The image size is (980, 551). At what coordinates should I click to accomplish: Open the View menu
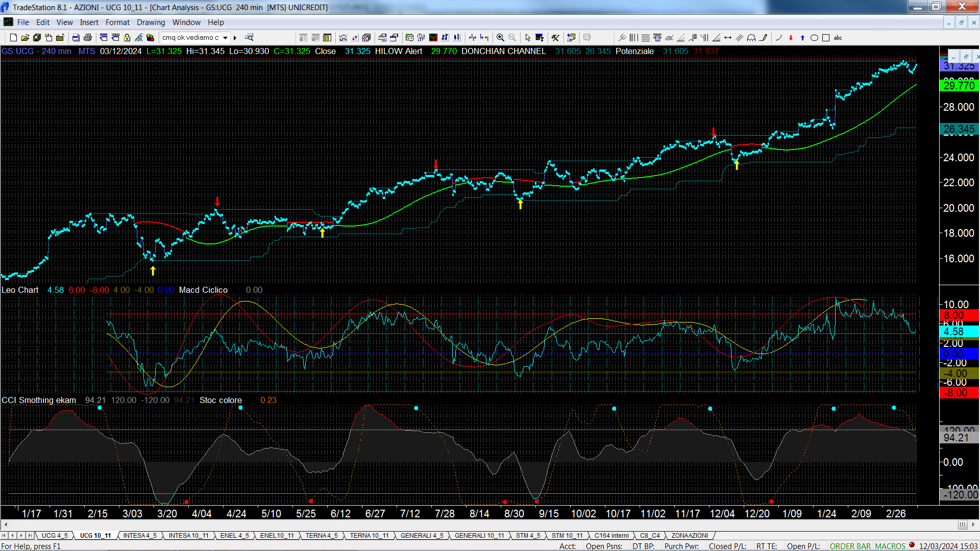(x=65, y=22)
